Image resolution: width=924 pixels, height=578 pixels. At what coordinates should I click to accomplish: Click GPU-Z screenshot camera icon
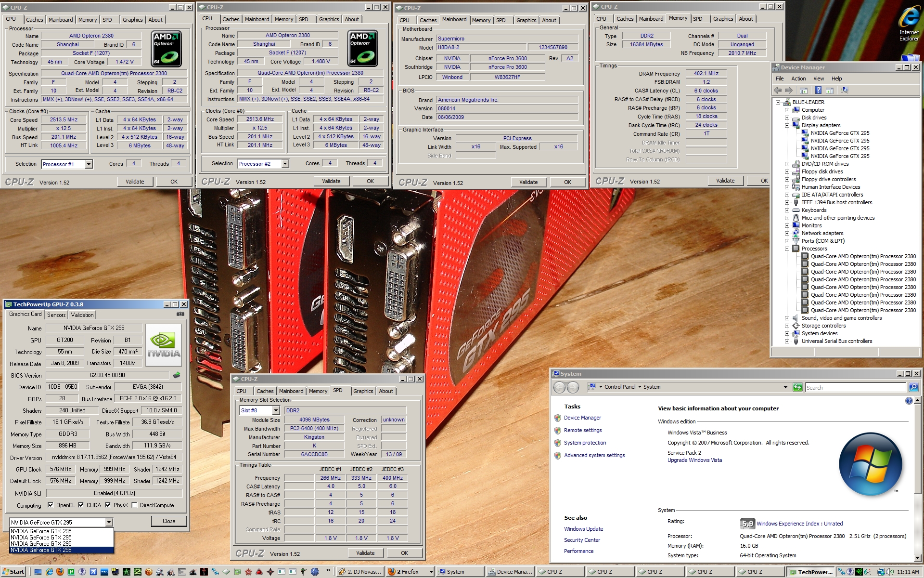(x=180, y=314)
